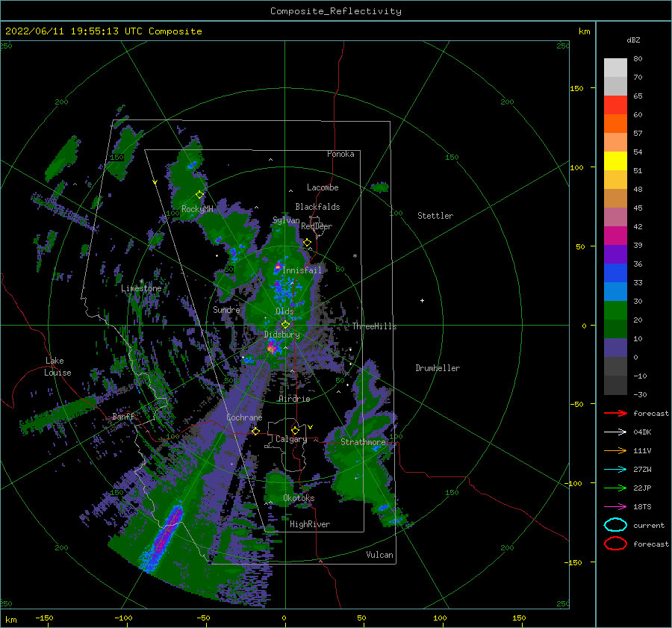This screenshot has width=672, height=628.
Task: Select the orange 60 dBZ color swatch
Action: (615, 123)
